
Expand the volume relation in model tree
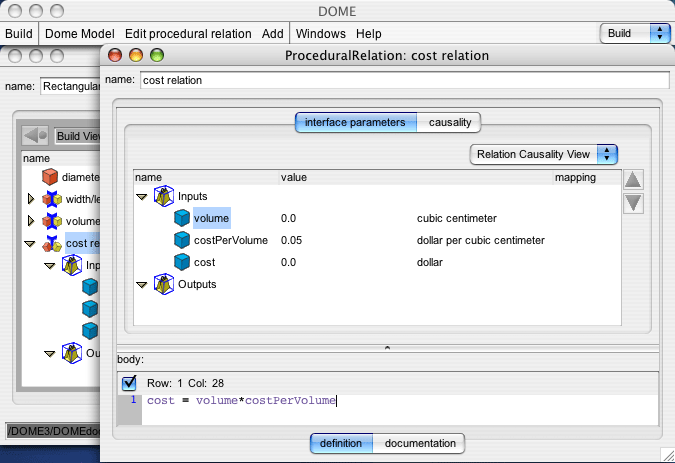tap(31, 221)
